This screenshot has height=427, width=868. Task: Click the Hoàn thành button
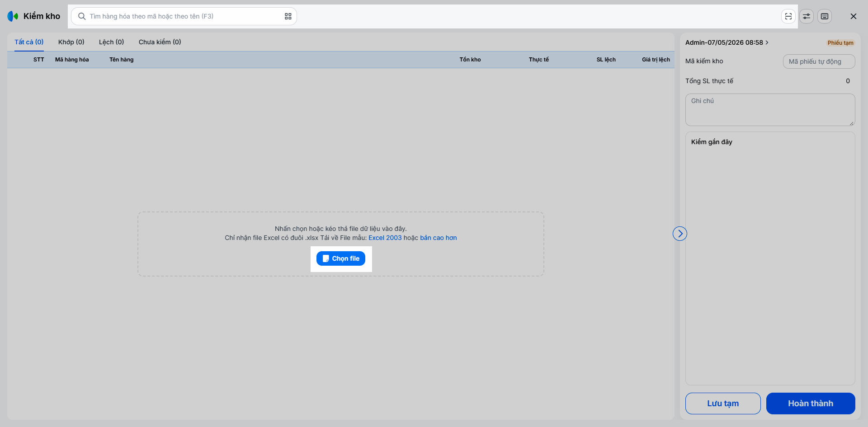[811, 404]
